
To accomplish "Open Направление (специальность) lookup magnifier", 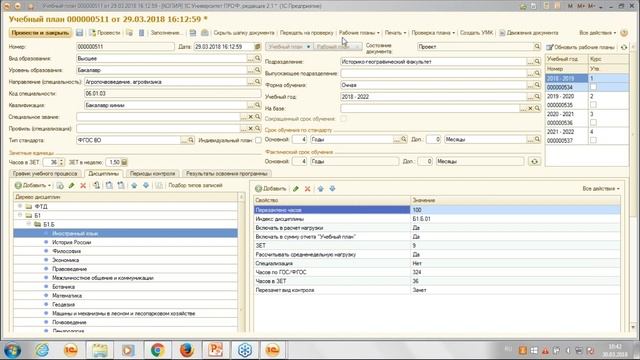I will (258, 82).
